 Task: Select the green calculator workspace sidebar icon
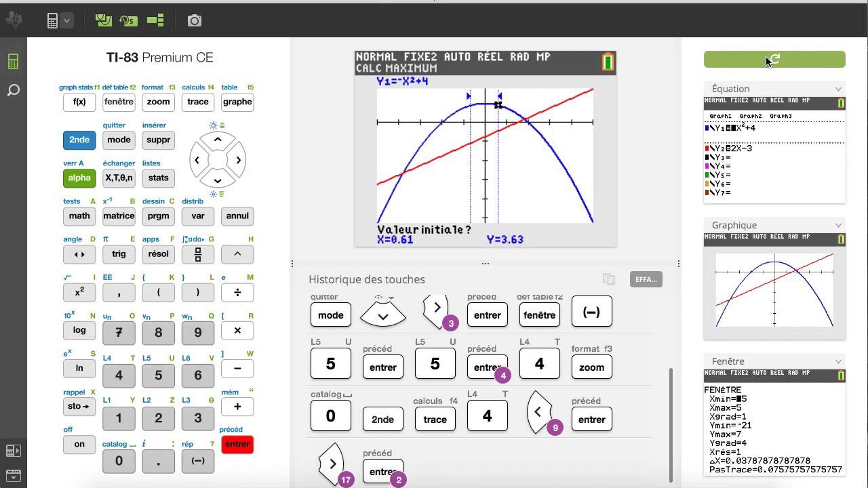tap(13, 62)
